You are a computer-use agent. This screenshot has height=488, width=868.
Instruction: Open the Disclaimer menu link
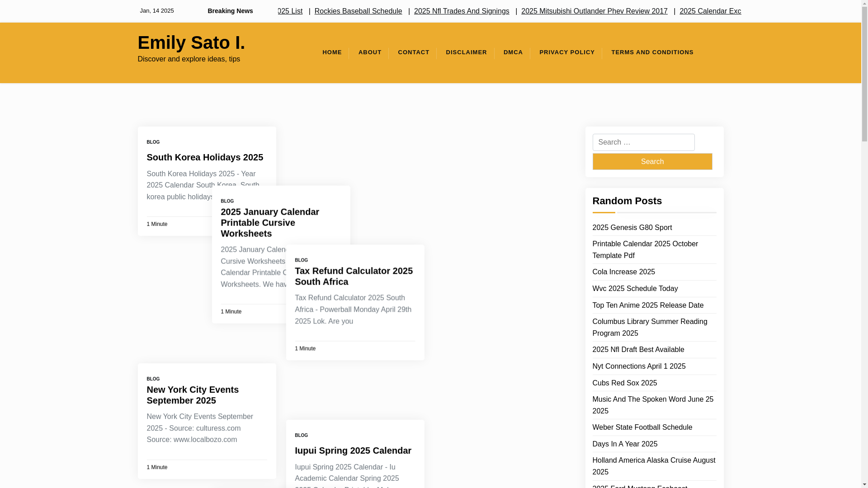[466, 52]
